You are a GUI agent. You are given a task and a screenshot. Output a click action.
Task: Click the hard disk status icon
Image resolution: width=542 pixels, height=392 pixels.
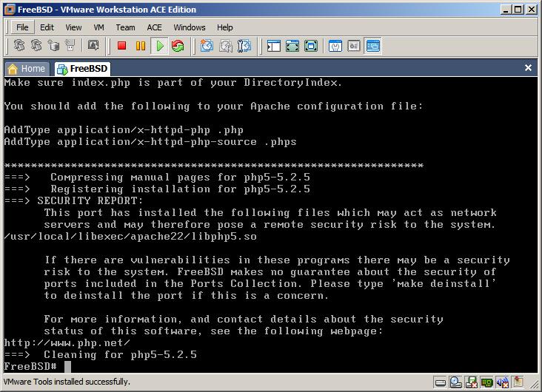(441, 382)
